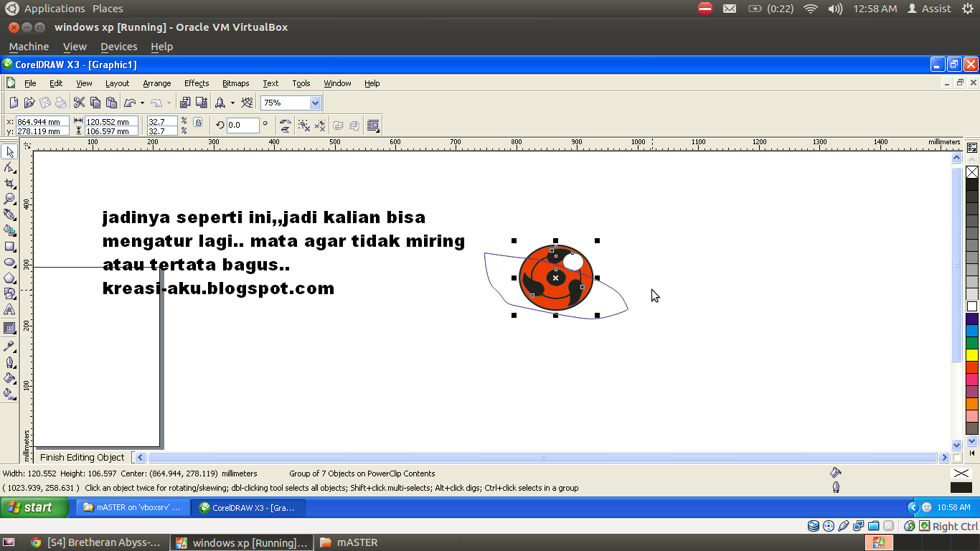Select the Text tool
This screenshot has height=551, width=980.
9,309
